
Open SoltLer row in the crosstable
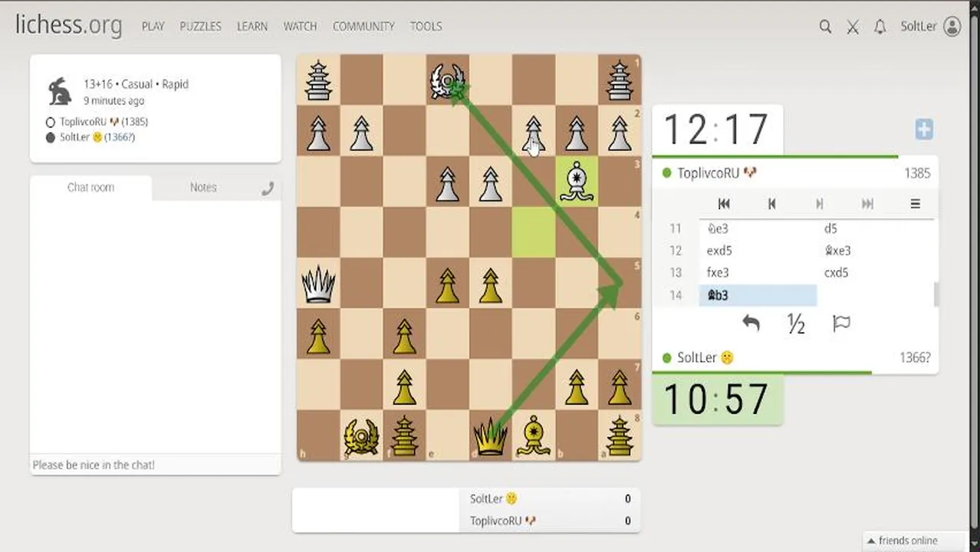click(551, 499)
